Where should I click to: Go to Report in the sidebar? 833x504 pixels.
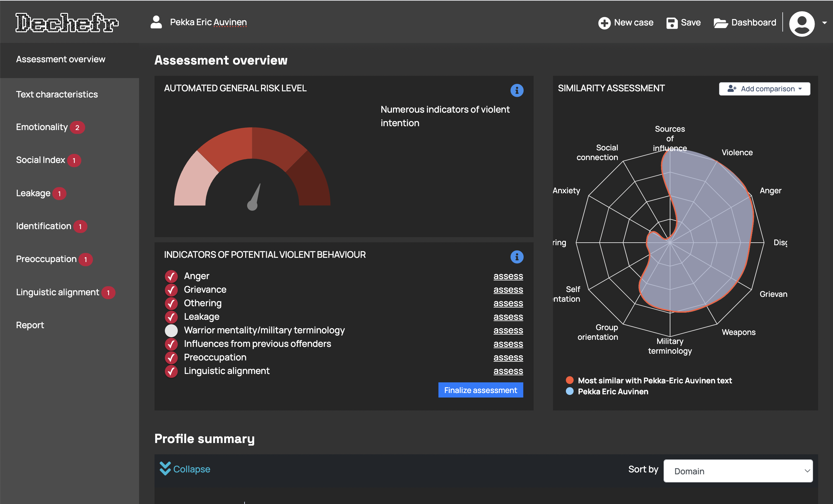pyautogui.click(x=30, y=325)
